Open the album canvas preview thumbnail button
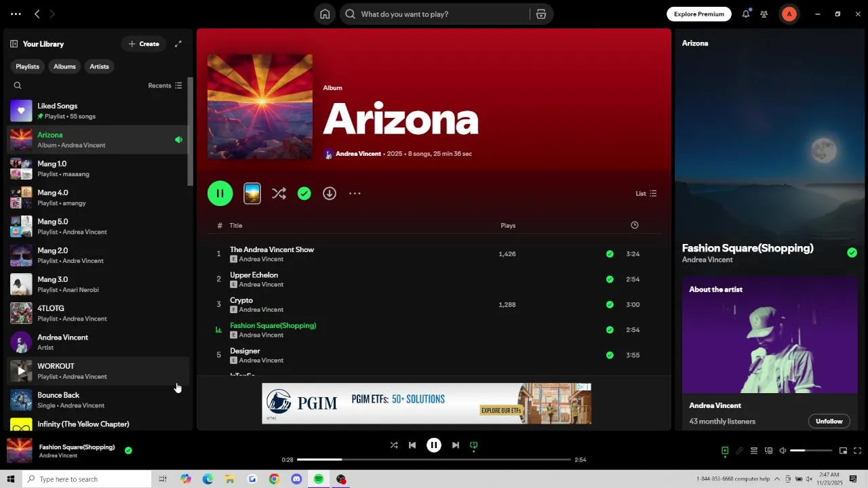Screen dimensions: 868x488 point(252,194)
